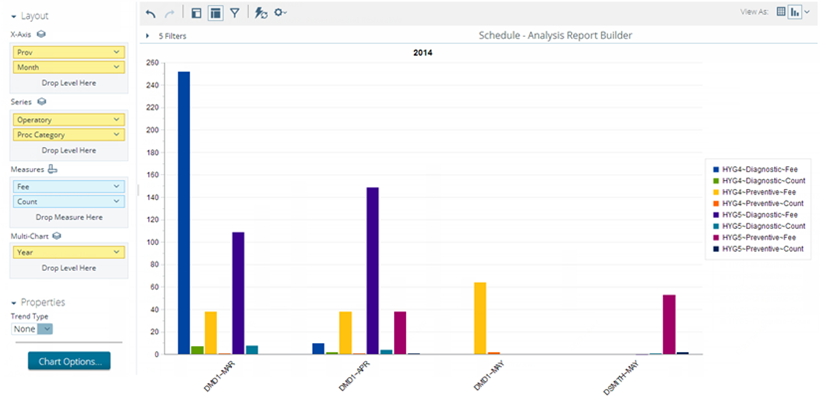Click the DSMITH~MAY axis label
Screen dimensions: 820x397
click(620, 379)
